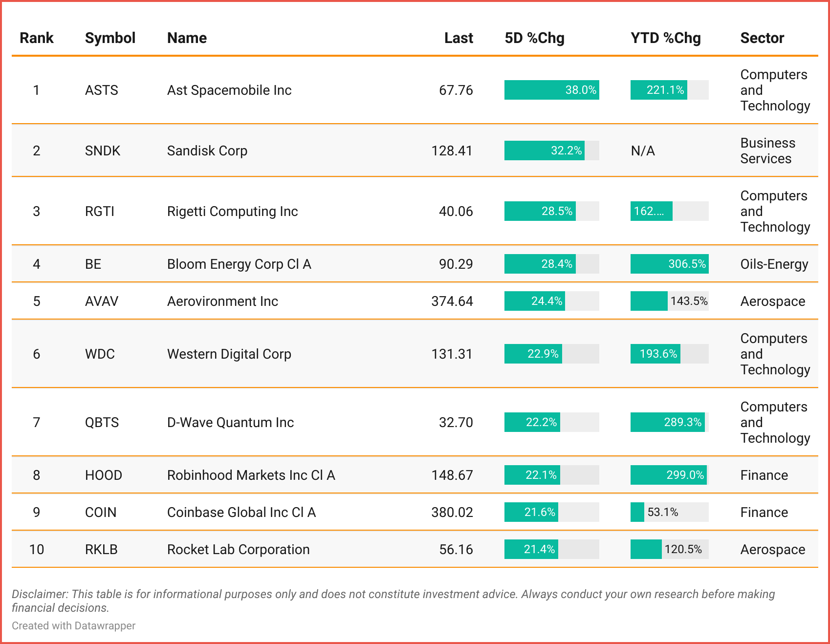Click the YTD %Chg column header
The width and height of the screenshot is (830, 644).
coord(665,38)
